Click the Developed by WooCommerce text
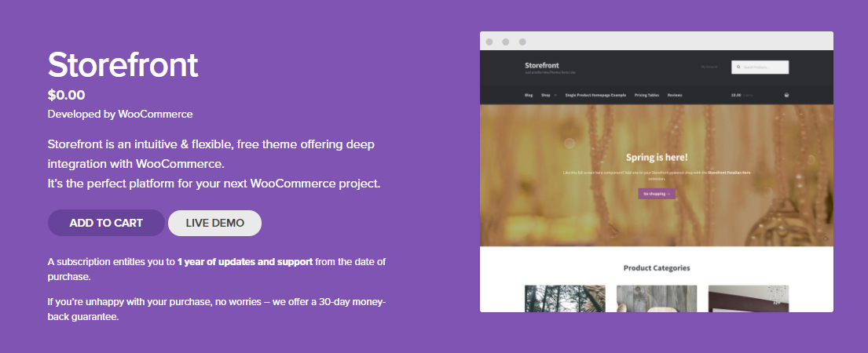This screenshot has height=353, width=868. 120,115
